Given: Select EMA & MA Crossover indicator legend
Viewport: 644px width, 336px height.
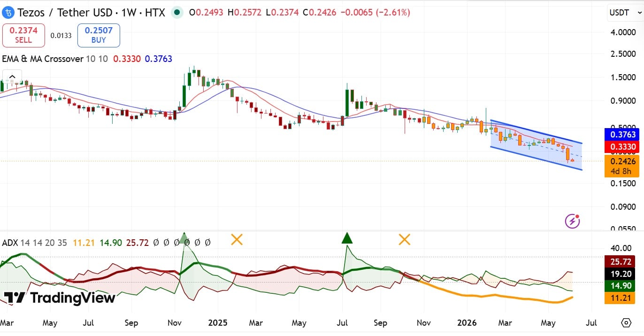Looking at the screenshot, I should tap(43, 59).
